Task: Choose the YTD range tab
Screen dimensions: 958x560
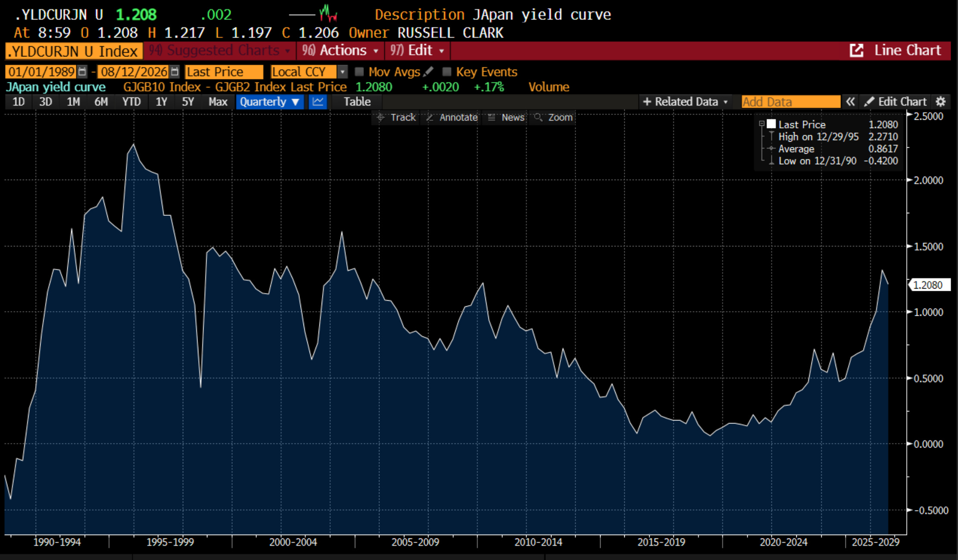Action: tap(131, 102)
